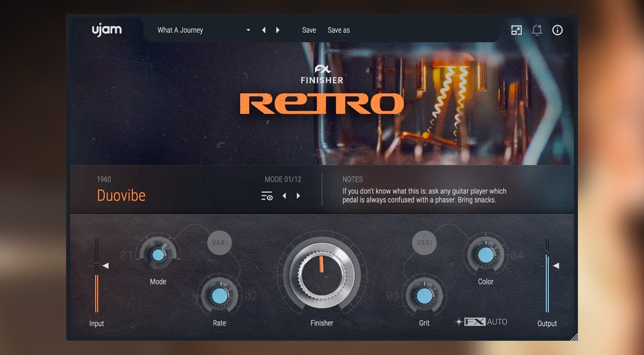The width and height of the screenshot is (644, 355).
Task: Open the notifications bell
Action: pos(537,30)
